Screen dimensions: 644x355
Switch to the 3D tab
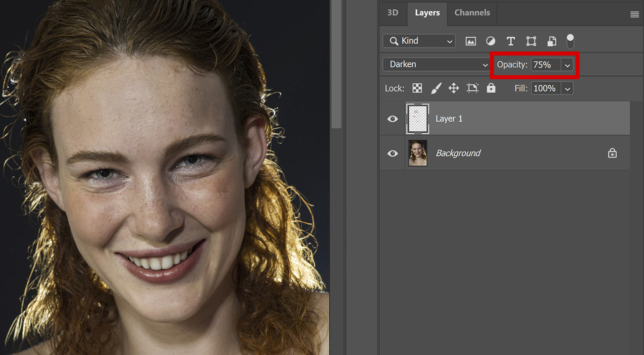coord(393,13)
